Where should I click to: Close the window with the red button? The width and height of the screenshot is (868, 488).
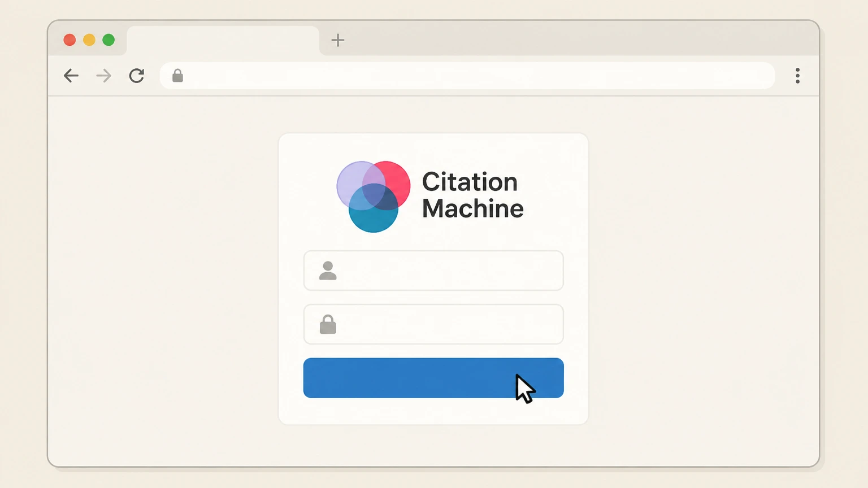[x=70, y=40]
